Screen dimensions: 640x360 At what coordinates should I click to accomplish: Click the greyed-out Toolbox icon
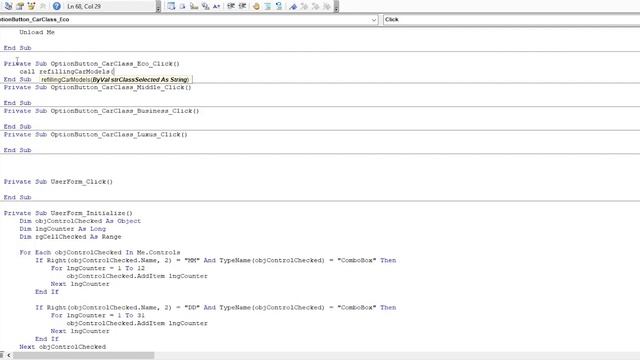pyautogui.click(x=42, y=6)
